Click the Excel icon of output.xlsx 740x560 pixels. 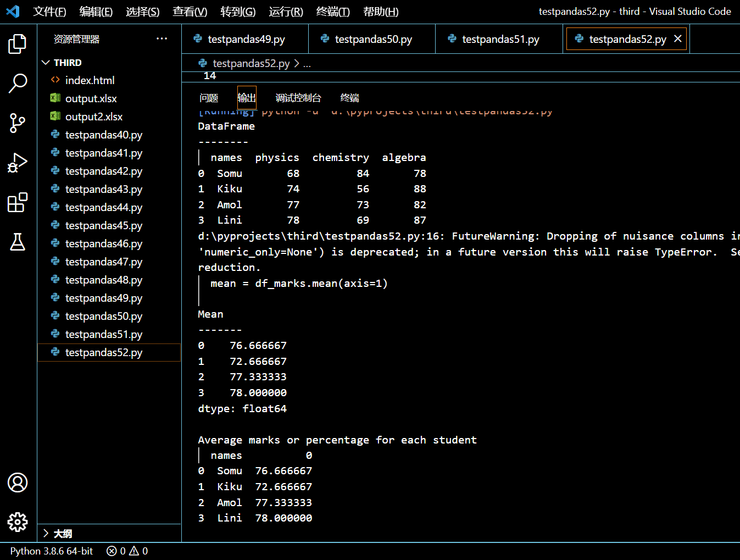tap(55, 98)
